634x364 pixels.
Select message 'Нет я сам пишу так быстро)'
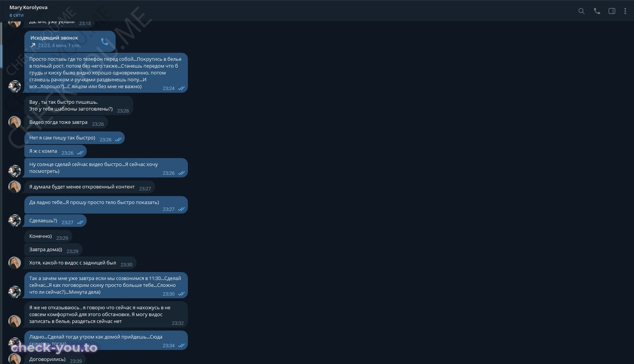pos(75,138)
